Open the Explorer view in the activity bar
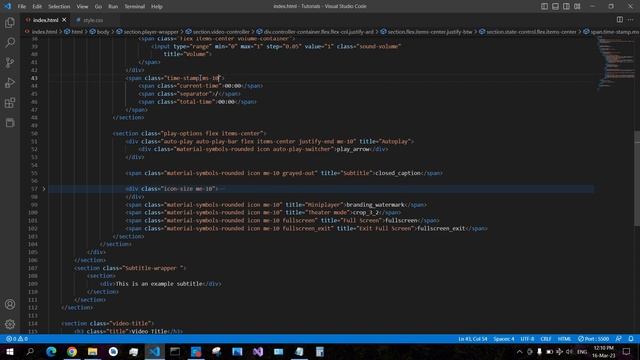Image resolution: width=640 pixels, height=360 pixels. (10, 23)
